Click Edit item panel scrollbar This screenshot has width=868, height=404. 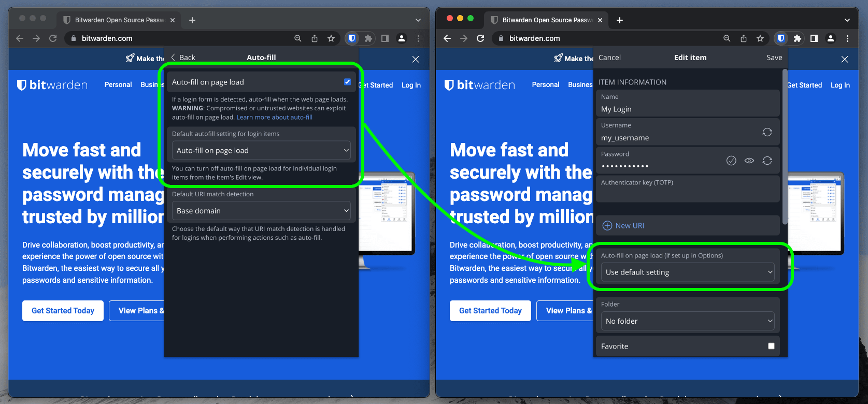pyautogui.click(x=785, y=147)
